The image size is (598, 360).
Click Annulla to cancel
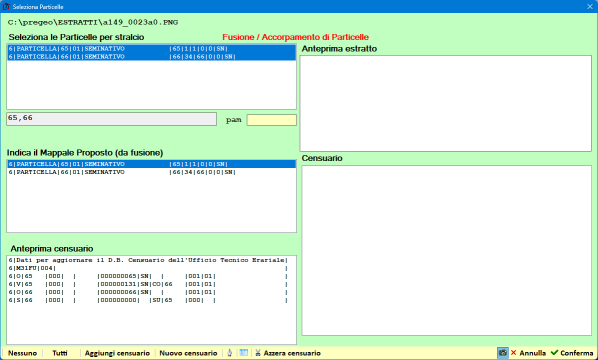pyautogui.click(x=528, y=353)
